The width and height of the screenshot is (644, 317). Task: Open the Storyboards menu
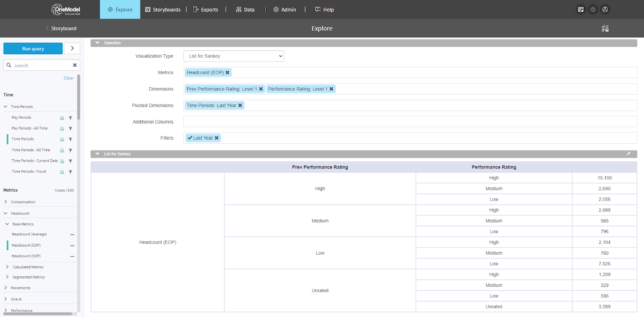(x=163, y=9)
